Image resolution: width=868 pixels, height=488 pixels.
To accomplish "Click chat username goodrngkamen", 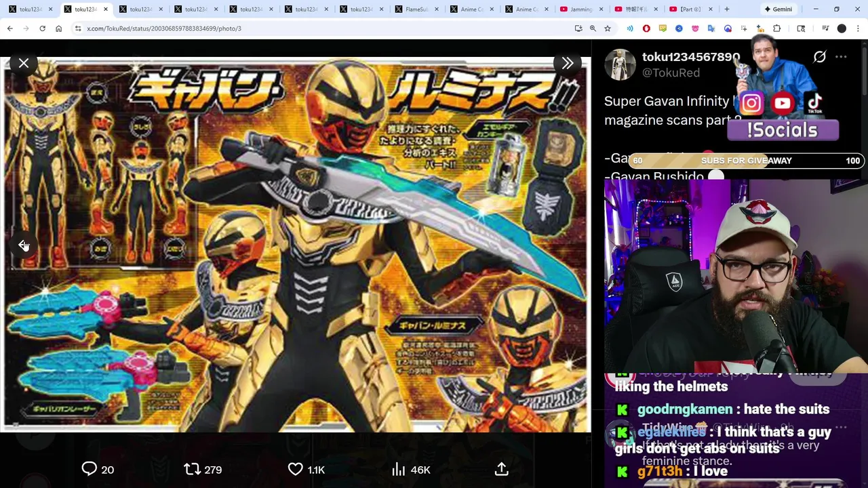I will [x=686, y=409].
